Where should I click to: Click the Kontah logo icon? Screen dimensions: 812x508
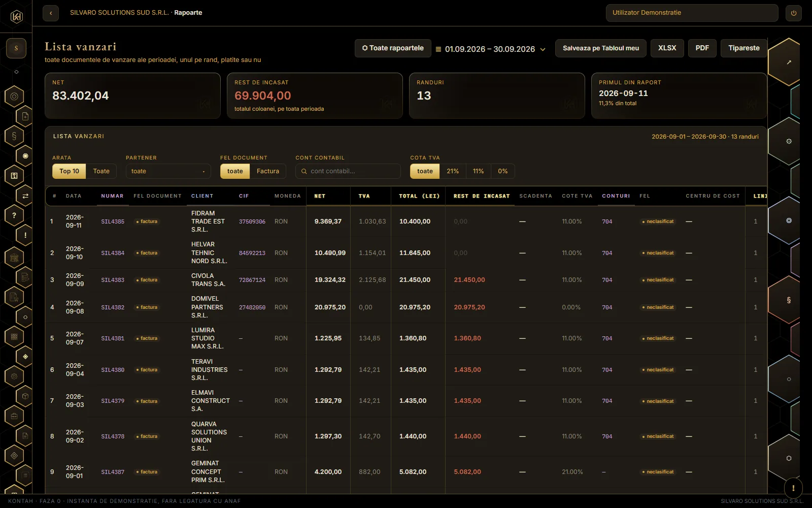16,17
